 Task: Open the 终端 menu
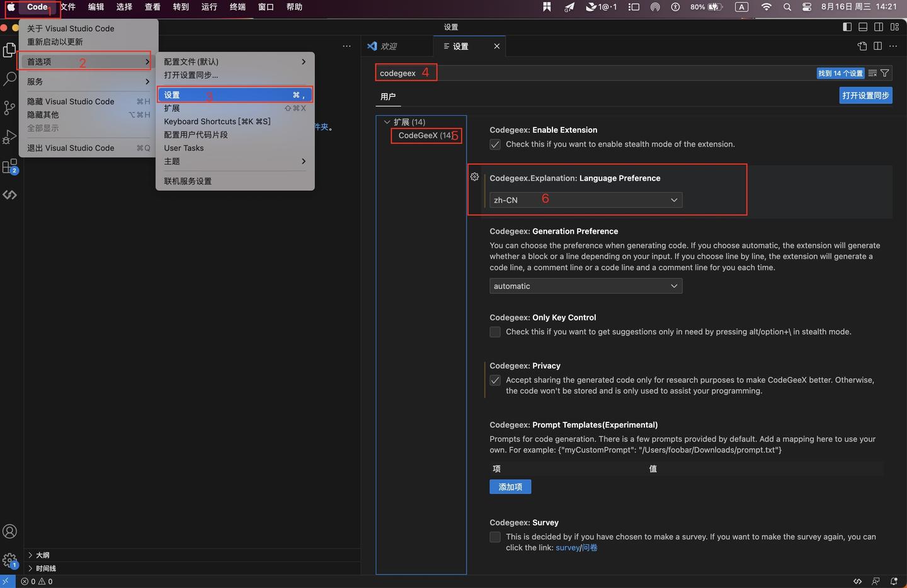pos(237,7)
